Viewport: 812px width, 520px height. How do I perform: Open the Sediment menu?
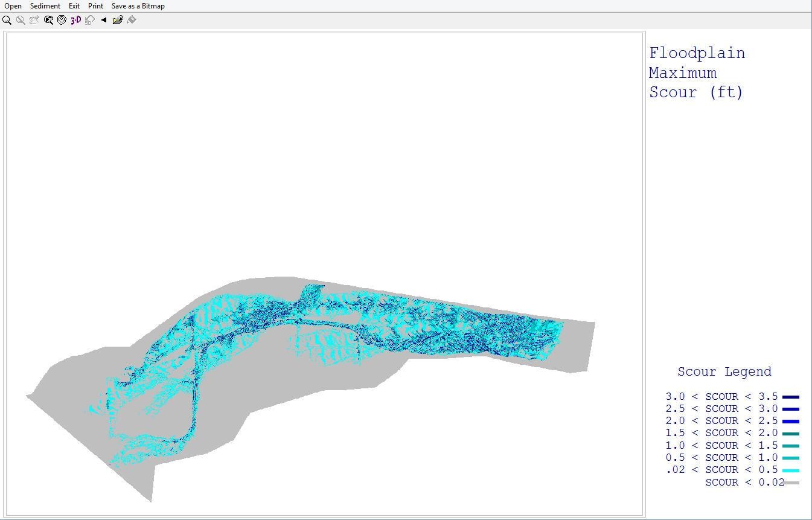[x=45, y=6]
